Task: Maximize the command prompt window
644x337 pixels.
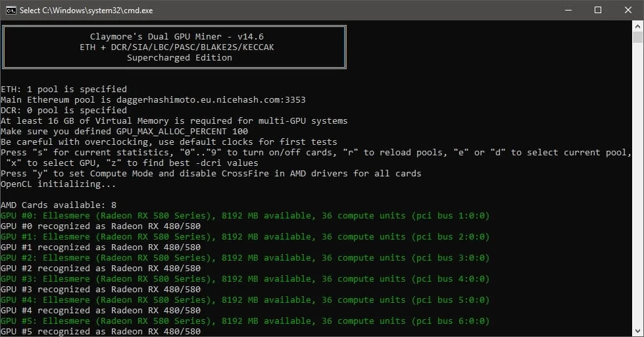Action: point(597,10)
